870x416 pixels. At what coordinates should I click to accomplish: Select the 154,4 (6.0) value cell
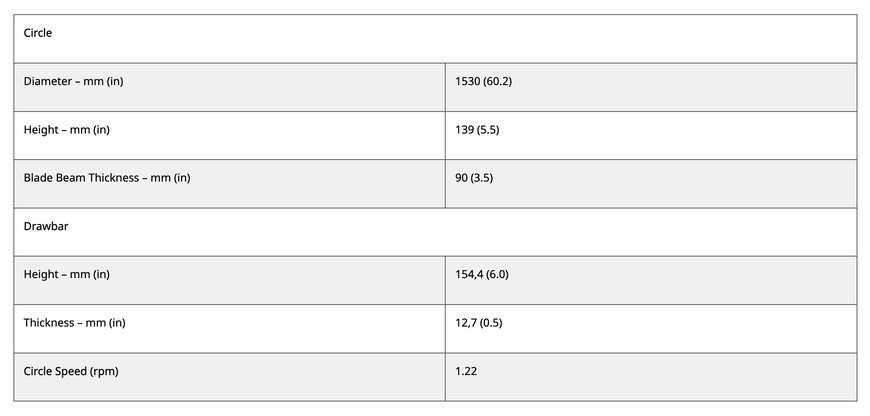650,280
